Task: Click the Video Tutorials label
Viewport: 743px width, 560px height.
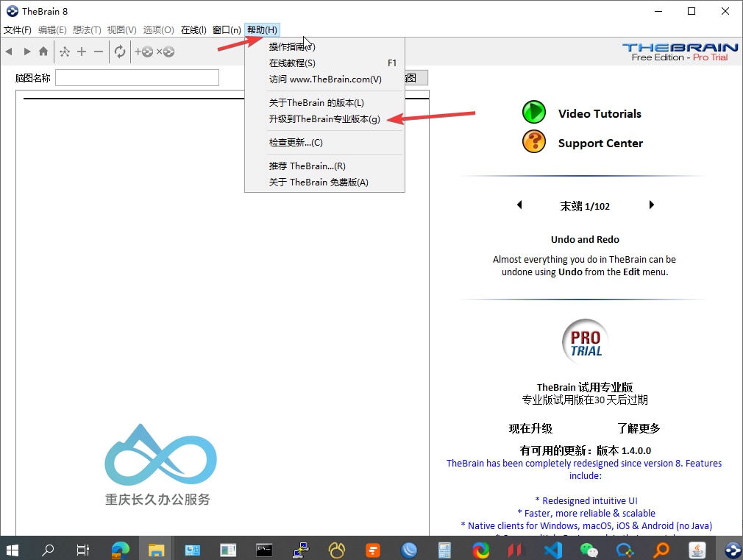Action: (x=600, y=114)
